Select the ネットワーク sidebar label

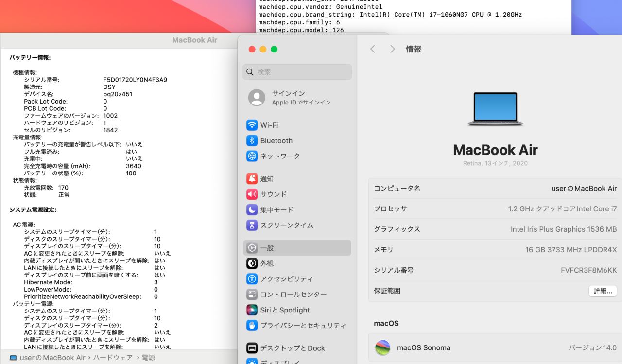[x=280, y=156]
